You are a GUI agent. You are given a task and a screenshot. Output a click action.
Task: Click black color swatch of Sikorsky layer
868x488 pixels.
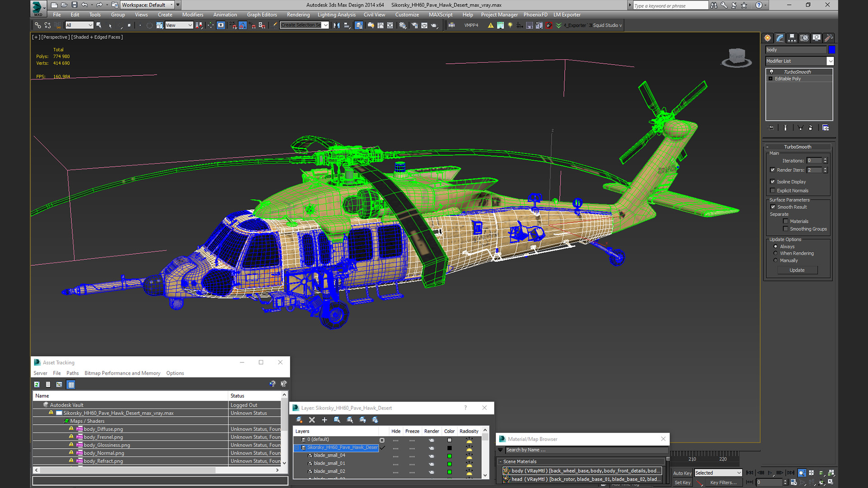click(x=449, y=448)
